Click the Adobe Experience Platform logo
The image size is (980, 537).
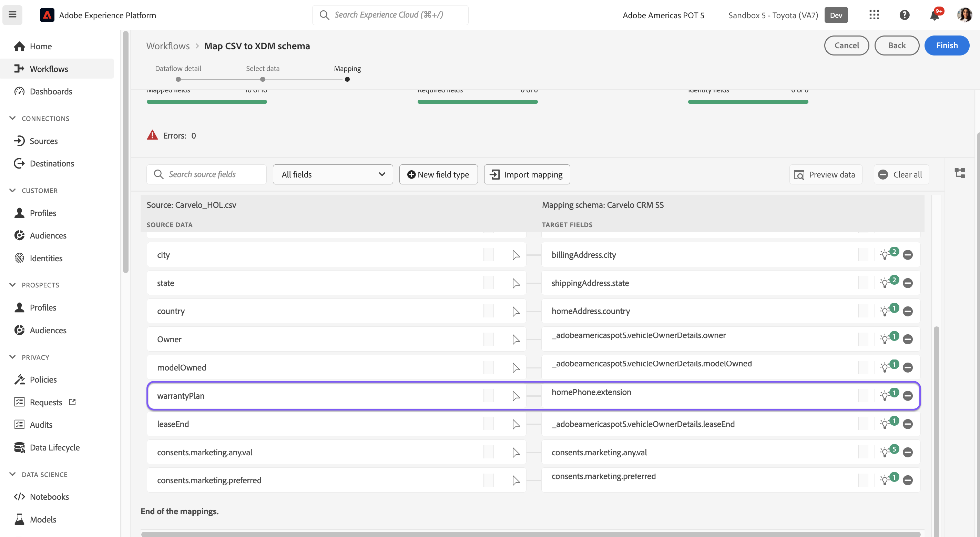[47, 15]
